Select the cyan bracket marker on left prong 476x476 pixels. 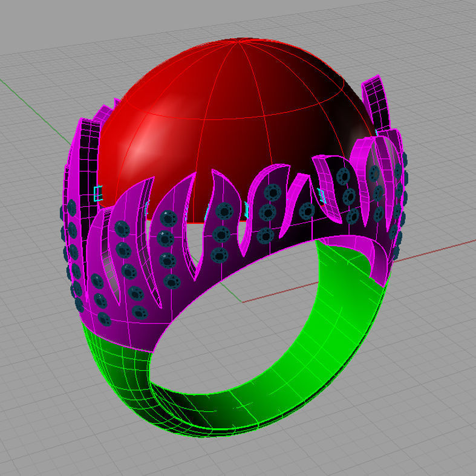pos(98,194)
